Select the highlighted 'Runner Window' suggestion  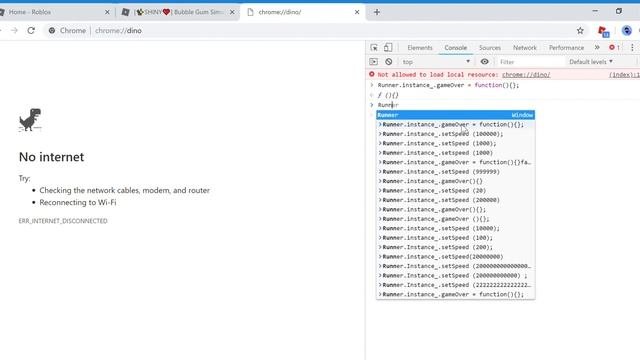point(455,115)
